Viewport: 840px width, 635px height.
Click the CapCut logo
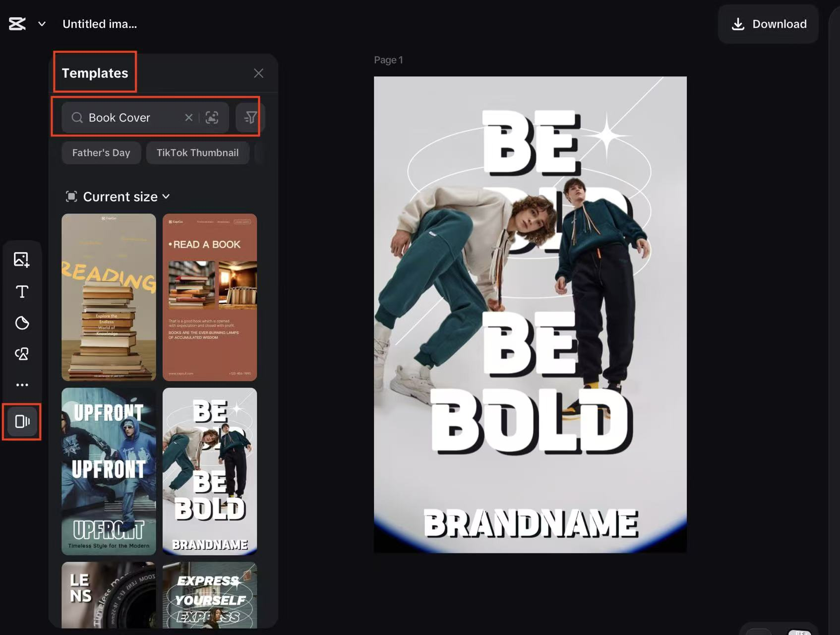16,23
